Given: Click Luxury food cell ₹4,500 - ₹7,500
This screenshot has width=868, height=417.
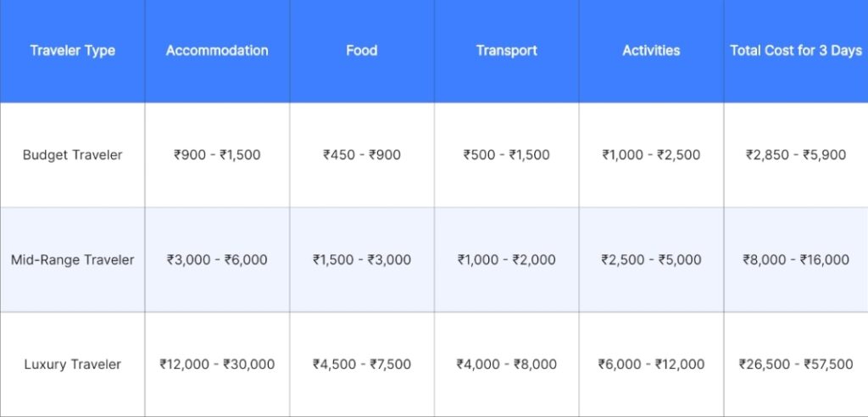Looking at the screenshot, I should [361, 364].
